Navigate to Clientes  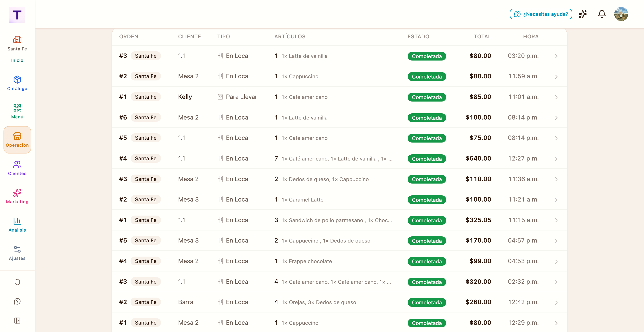click(x=17, y=168)
